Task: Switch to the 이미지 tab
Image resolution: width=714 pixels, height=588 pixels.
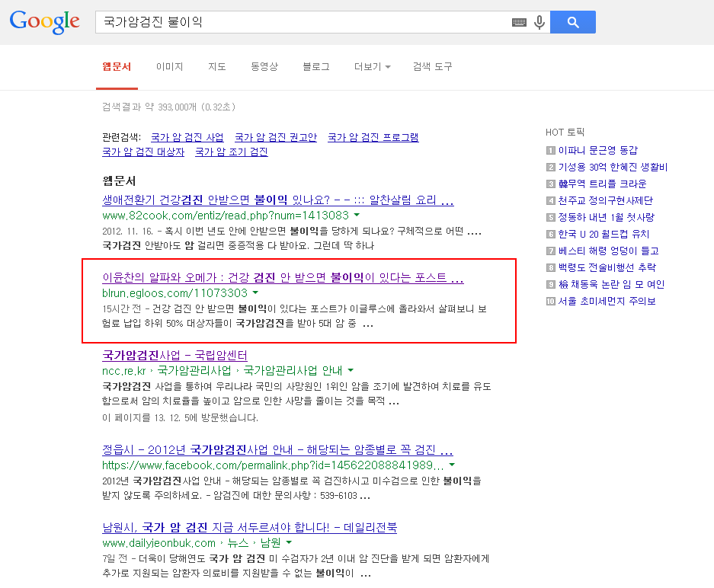Action: (x=169, y=67)
